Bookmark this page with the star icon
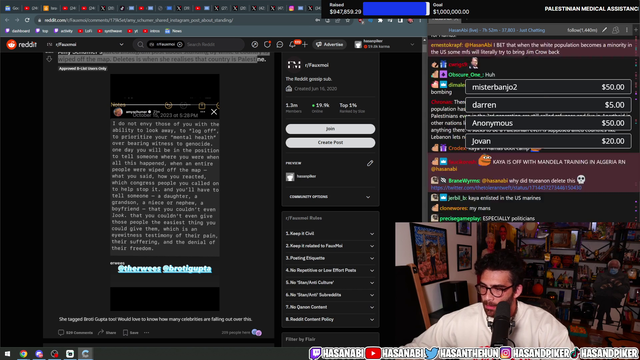 click(x=348, y=20)
